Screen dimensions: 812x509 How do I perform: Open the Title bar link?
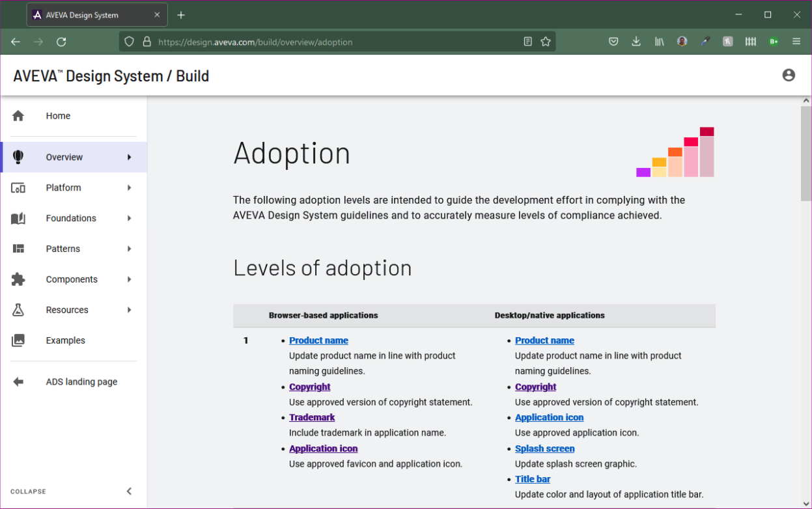click(x=533, y=479)
